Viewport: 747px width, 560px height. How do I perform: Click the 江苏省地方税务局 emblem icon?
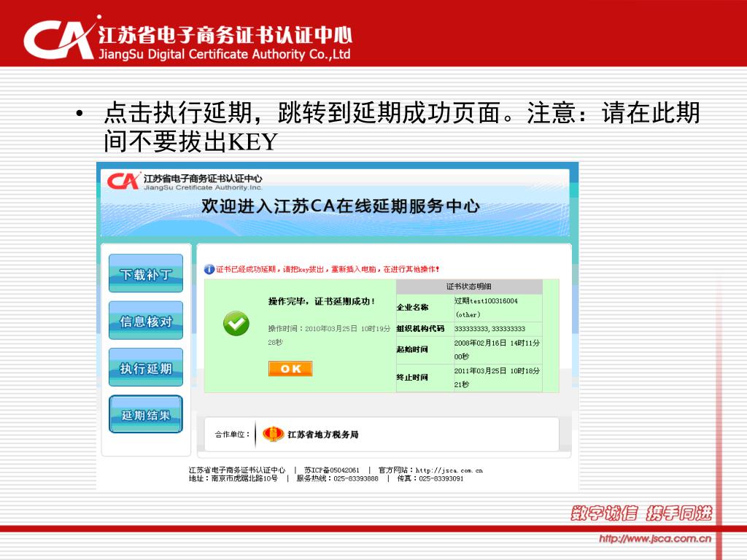273,434
